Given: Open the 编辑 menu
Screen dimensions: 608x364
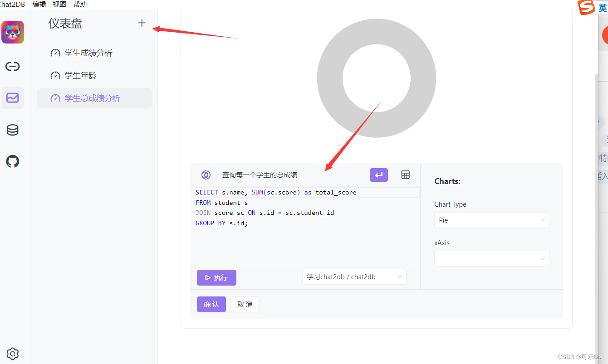Looking at the screenshot, I should point(39,4).
